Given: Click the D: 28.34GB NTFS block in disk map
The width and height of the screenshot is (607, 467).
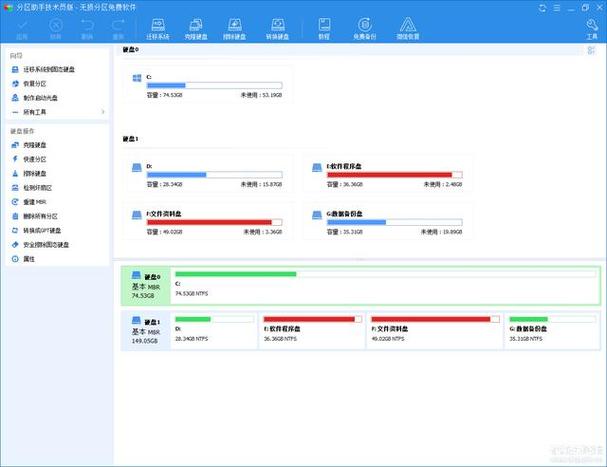Looking at the screenshot, I should [x=214, y=330].
